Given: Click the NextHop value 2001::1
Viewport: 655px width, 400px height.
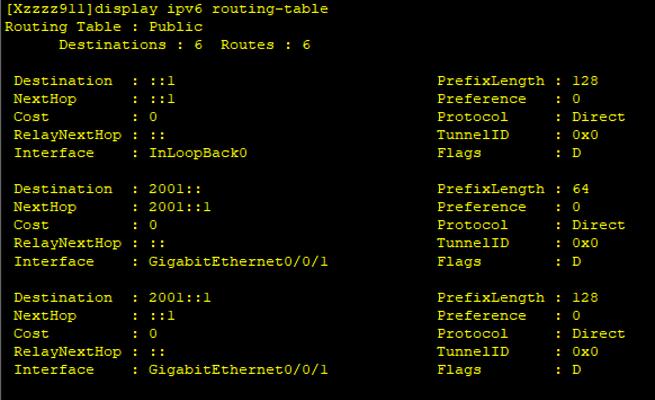Looking at the screenshot, I should [x=180, y=207].
